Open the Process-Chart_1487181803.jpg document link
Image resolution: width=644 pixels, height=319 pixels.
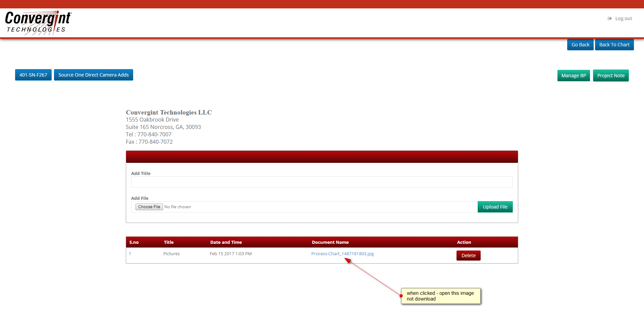coord(342,254)
